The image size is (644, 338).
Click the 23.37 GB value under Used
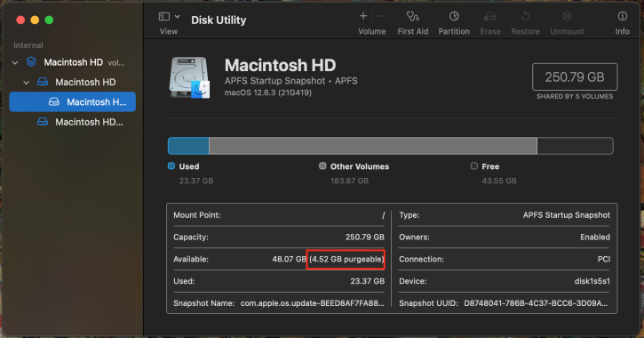(196, 181)
